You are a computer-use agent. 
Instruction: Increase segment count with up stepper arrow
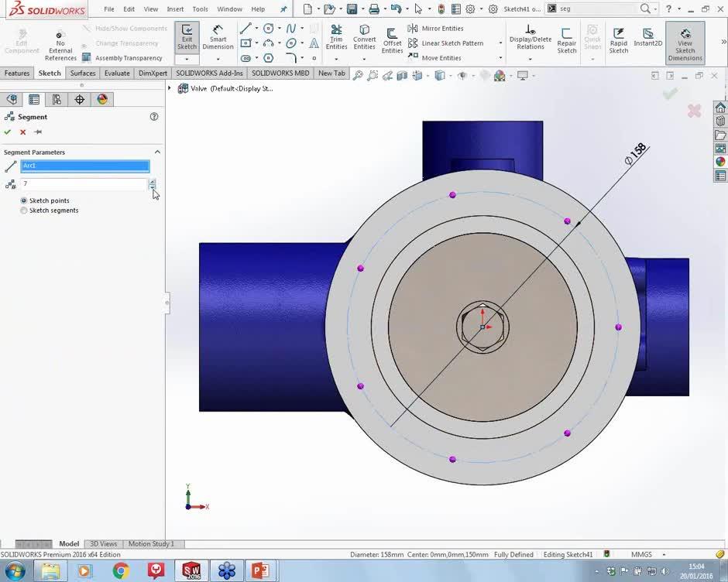pos(153,181)
